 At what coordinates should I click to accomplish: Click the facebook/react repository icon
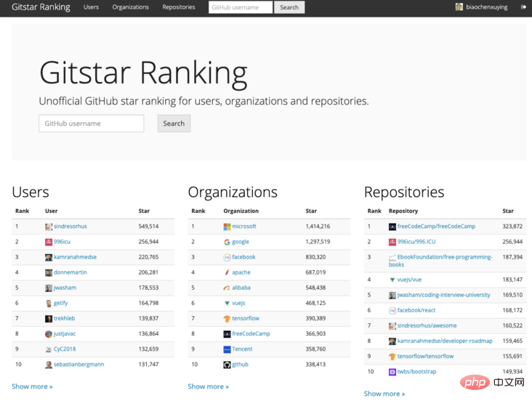(x=392, y=310)
